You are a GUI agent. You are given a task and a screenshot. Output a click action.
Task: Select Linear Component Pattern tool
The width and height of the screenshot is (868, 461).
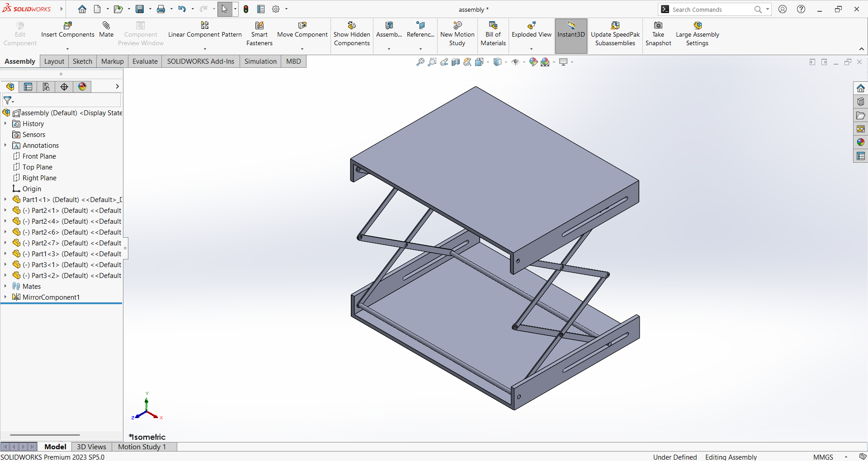coord(205,26)
